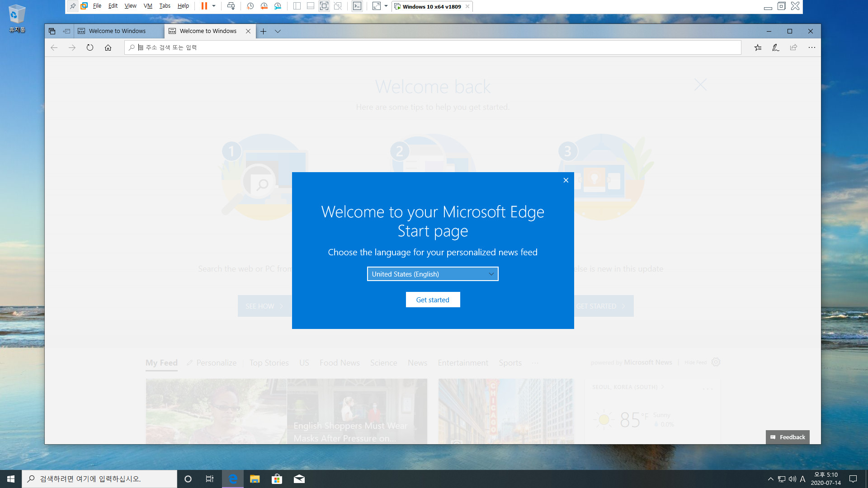Open the console view
The height and width of the screenshot is (488, 868).
pos(357,6)
